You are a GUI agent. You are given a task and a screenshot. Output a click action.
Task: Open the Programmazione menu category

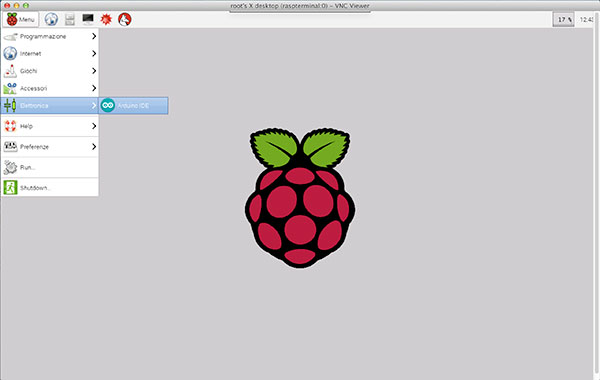point(50,36)
